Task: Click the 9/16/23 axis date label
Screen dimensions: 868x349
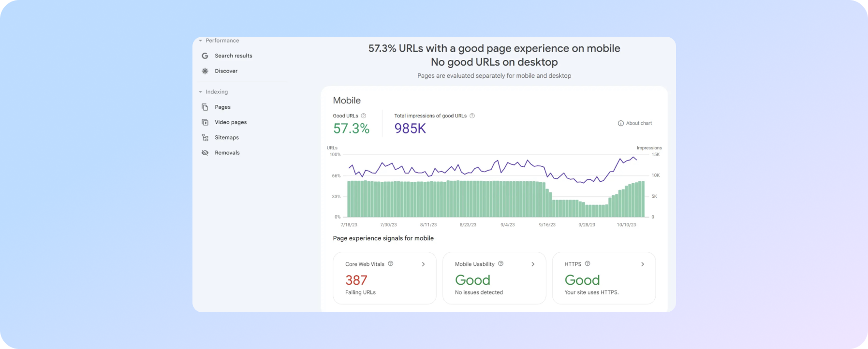Action: pyautogui.click(x=547, y=225)
